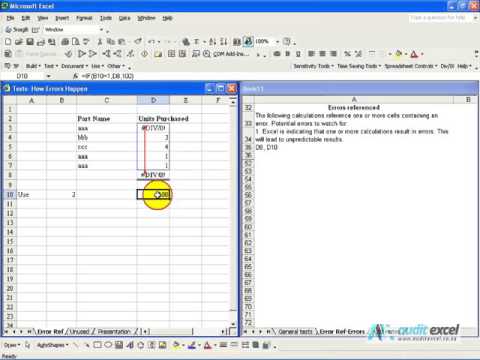This screenshot has height=360, width=480.
Task: Select cell A10 containing Use
Action: point(31,195)
